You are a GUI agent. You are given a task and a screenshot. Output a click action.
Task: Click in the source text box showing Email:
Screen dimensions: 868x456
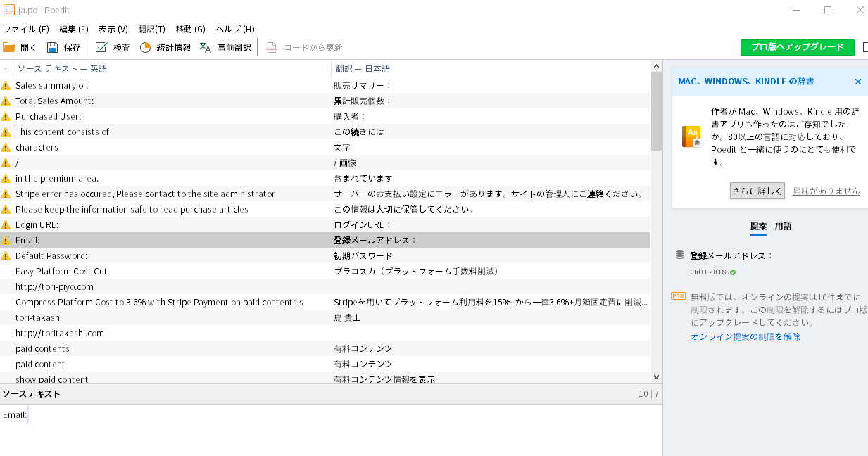pyautogui.click(x=331, y=429)
